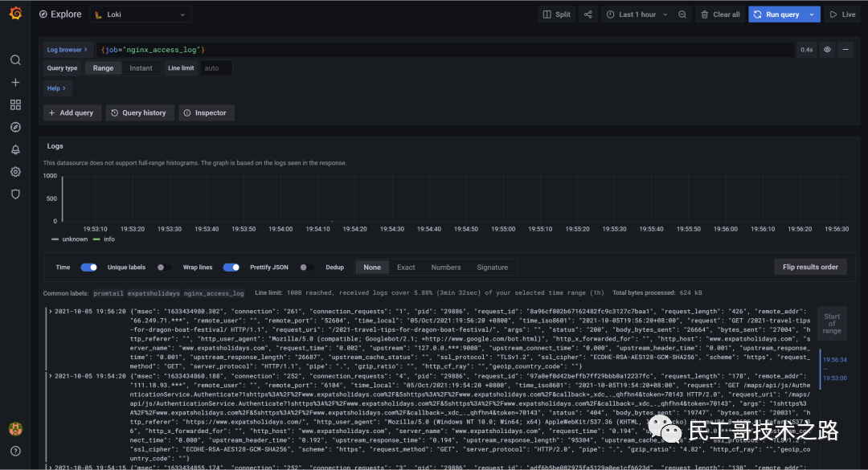Select Exact dedup option
Image resolution: width=868 pixels, height=470 pixels.
pyautogui.click(x=406, y=268)
